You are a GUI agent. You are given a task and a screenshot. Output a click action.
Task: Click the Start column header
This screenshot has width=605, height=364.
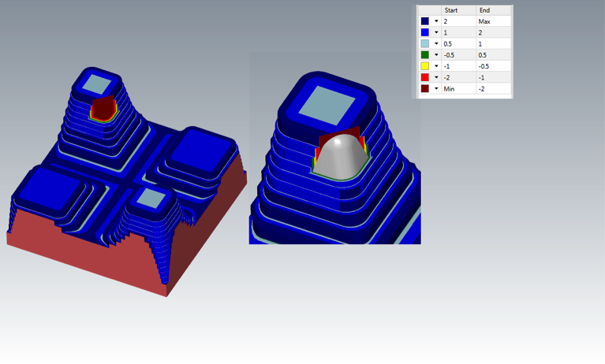[x=458, y=10]
